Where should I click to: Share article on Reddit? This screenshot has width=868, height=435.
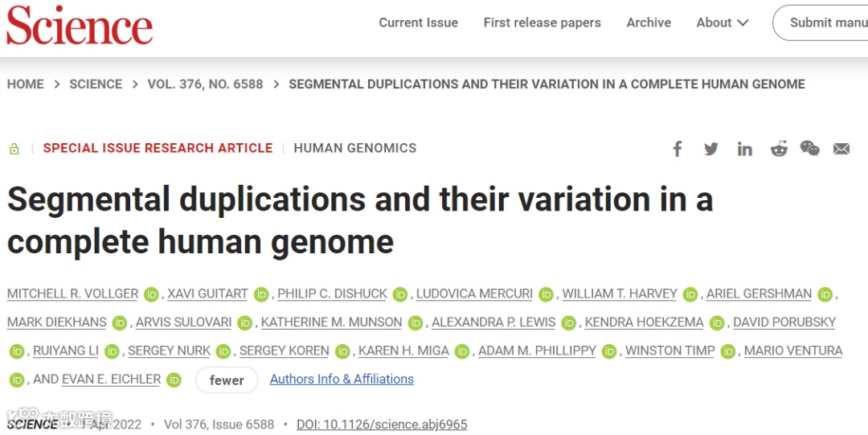tap(778, 149)
